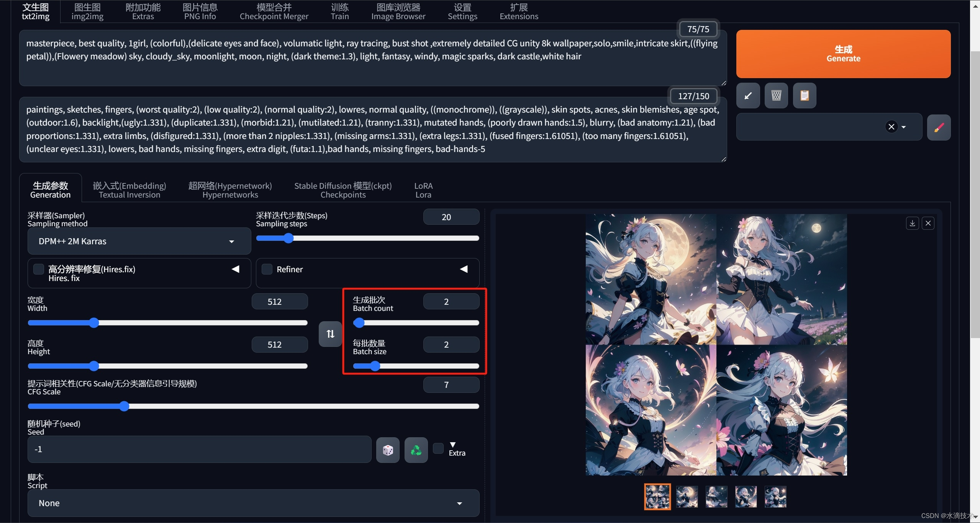Open the Extensions tab
Viewport: 980px width, 523px height.
click(519, 11)
